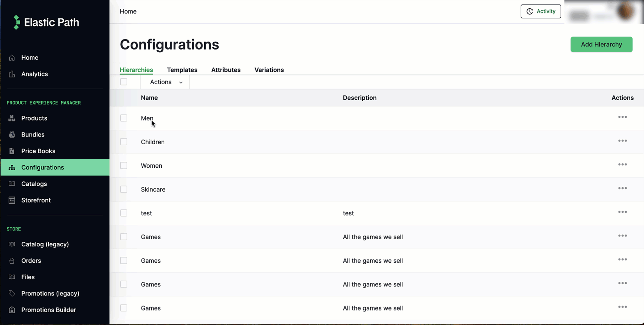Select the Products icon in sidebar

tap(12, 118)
